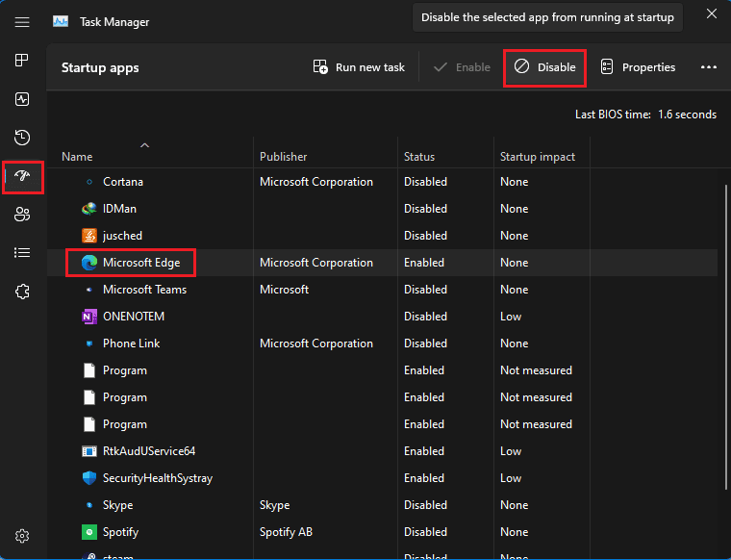Click the Skype row icon
The width and height of the screenshot is (731, 560).
point(89,505)
